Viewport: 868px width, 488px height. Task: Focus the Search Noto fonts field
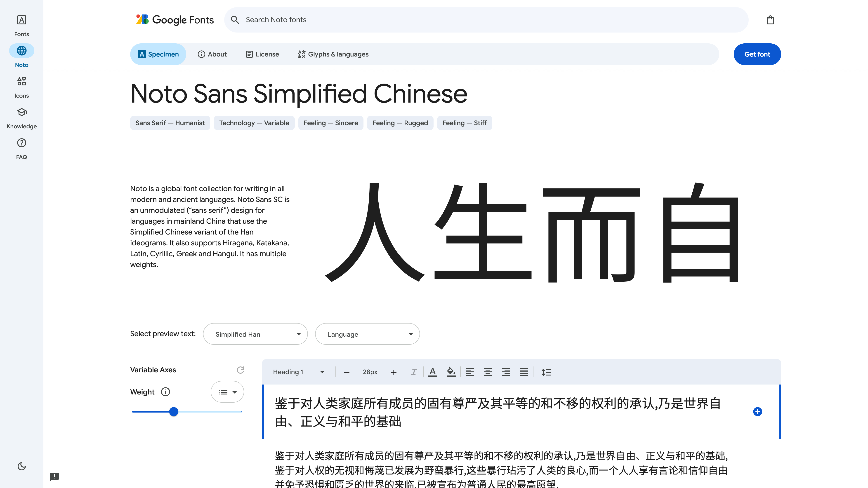[x=486, y=20]
